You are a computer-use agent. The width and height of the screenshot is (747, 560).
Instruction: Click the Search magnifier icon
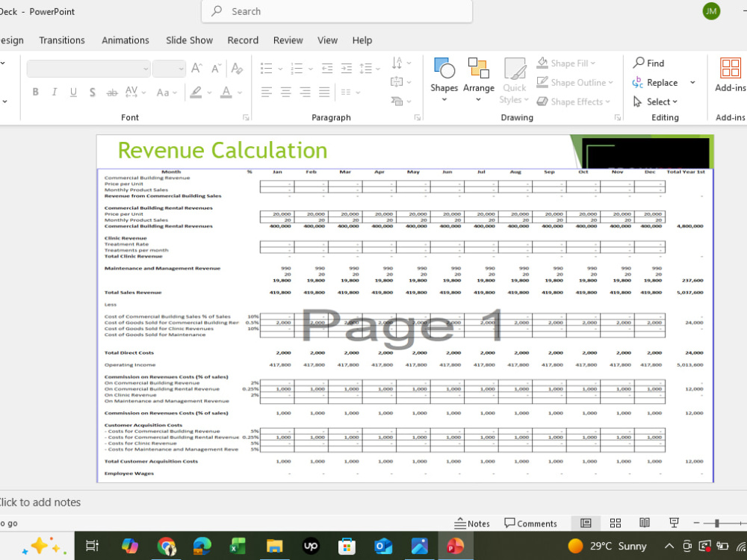pos(217,11)
